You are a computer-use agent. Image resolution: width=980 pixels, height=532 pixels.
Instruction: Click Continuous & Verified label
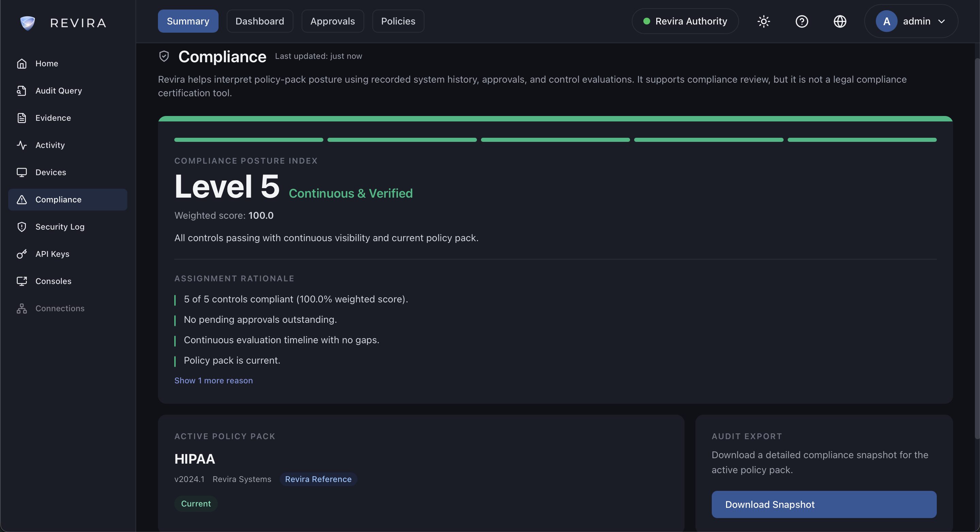(351, 194)
